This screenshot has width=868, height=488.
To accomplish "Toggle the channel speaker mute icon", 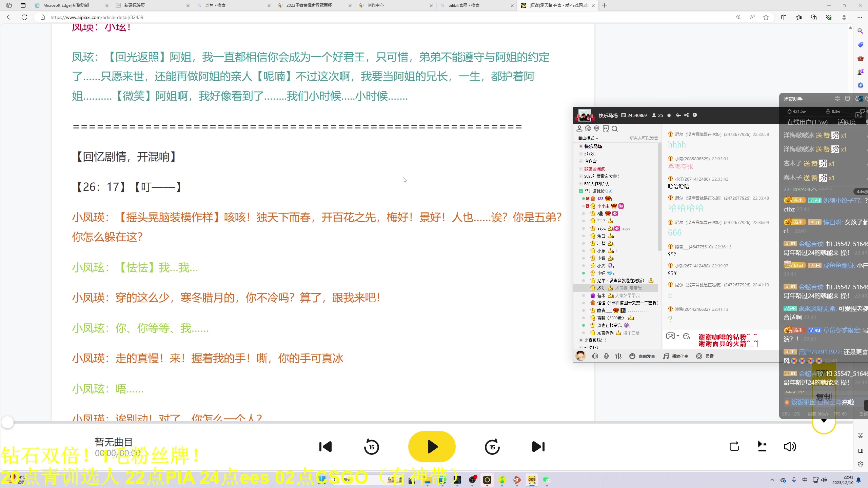I will 595,356.
